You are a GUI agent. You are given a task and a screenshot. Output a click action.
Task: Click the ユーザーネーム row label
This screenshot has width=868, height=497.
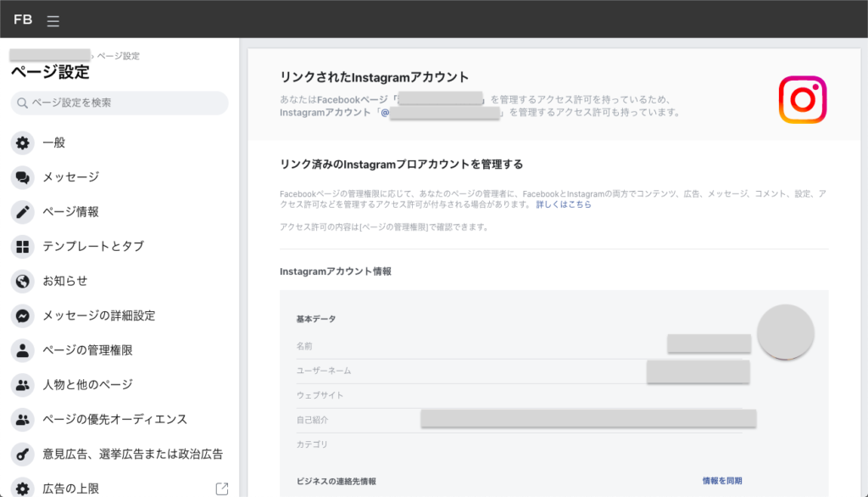(324, 371)
